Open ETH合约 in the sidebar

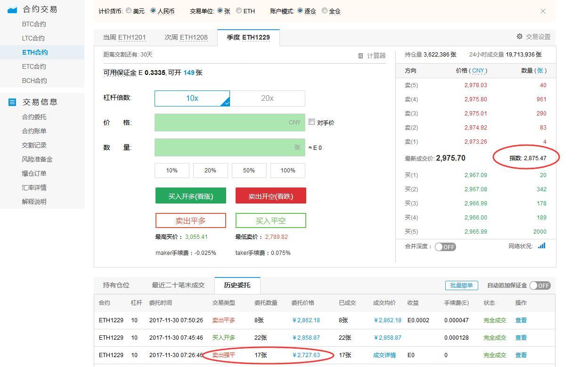pyautogui.click(x=35, y=52)
